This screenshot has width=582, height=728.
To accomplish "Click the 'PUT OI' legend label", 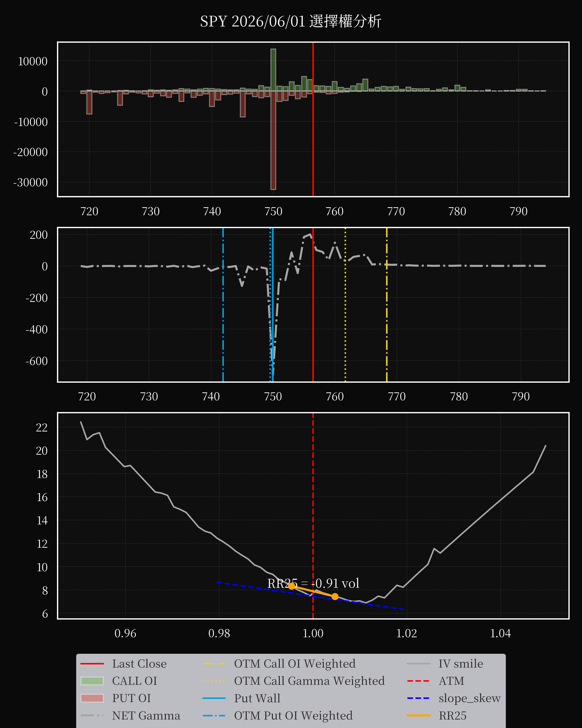I will coord(132,698).
